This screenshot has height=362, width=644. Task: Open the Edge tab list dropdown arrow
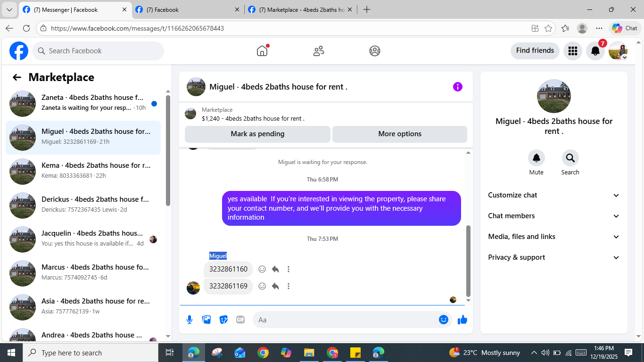tap(9, 9)
